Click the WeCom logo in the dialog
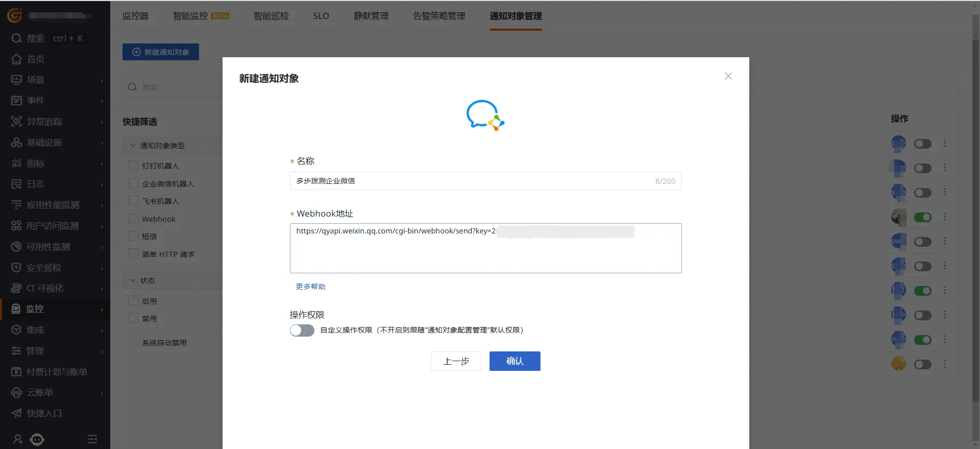980x449 pixels. [x=485, y=115]
